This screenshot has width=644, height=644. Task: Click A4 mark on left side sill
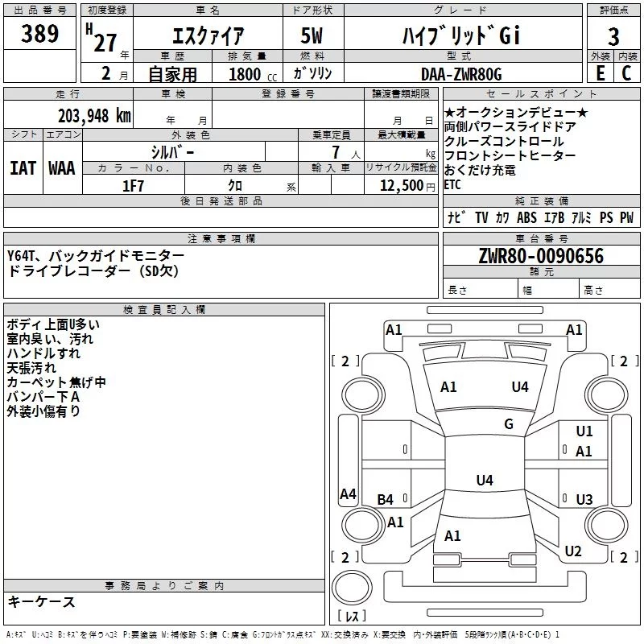(x=348, y=493)
